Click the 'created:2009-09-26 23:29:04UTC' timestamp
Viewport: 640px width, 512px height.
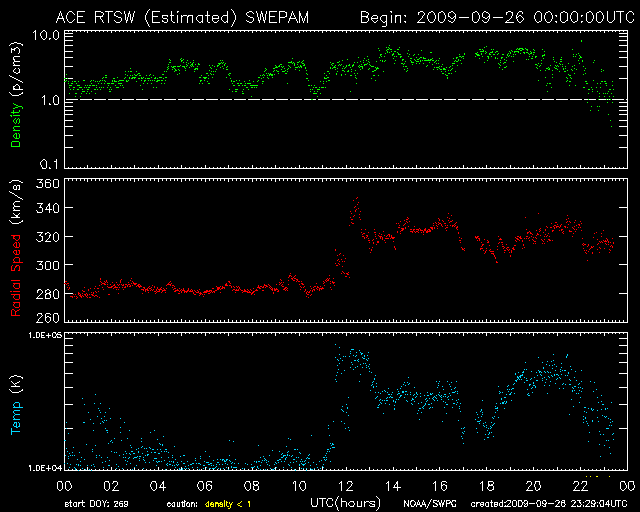(x=549, y=504)
